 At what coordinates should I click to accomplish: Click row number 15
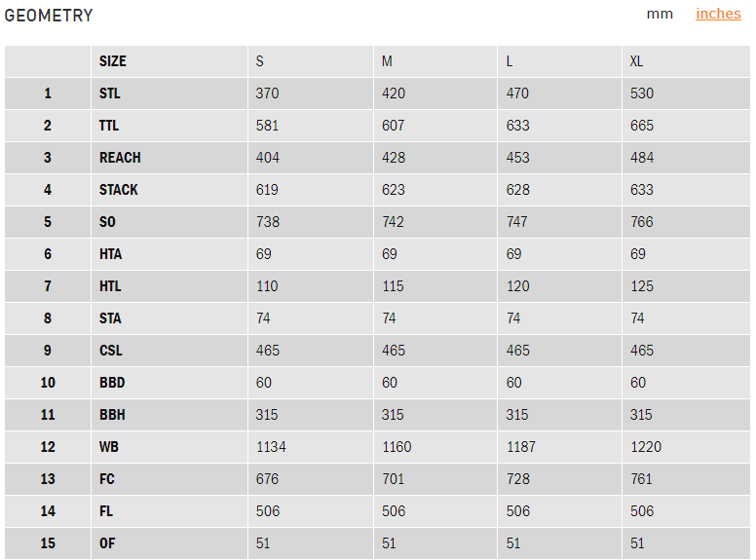[48, 543]
